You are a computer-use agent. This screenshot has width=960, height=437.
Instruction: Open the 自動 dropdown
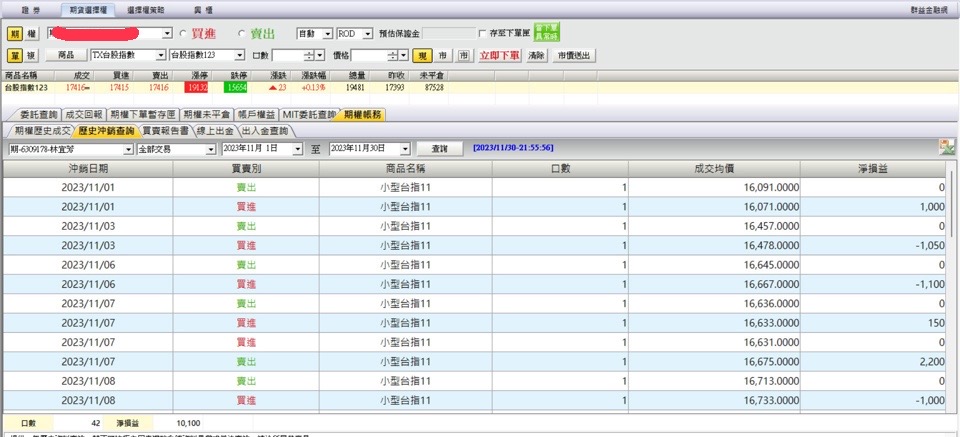click(328, 33)
